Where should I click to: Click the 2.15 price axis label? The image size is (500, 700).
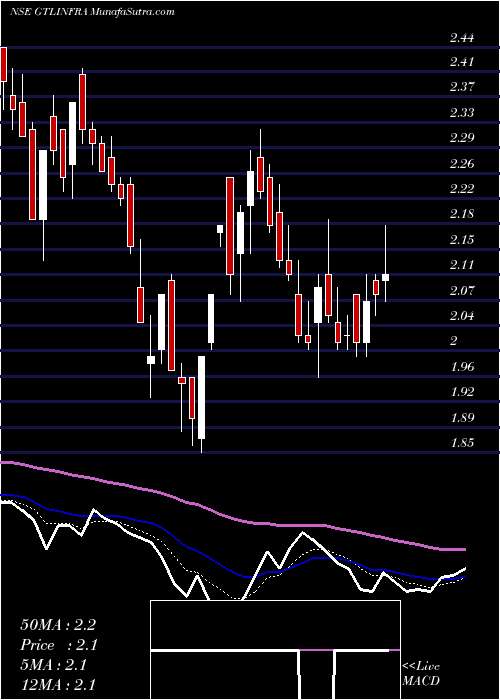tap(462, 240)
